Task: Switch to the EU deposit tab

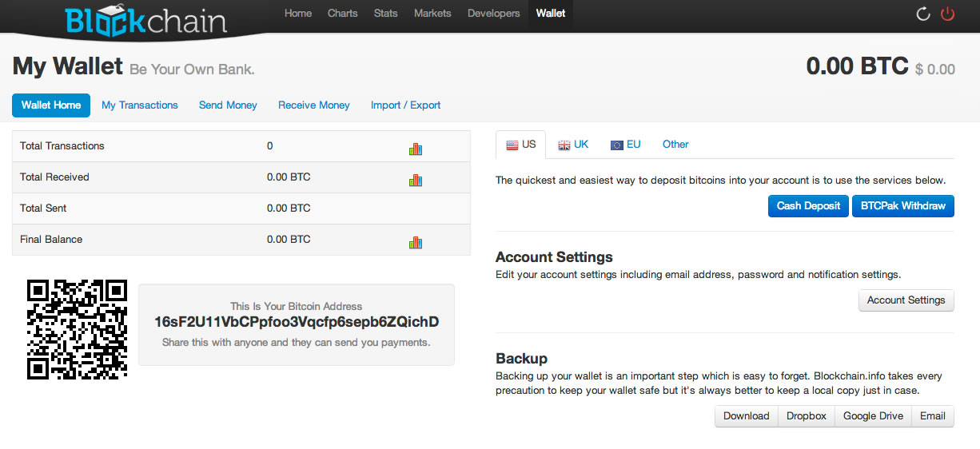Action: coord(625,145)
